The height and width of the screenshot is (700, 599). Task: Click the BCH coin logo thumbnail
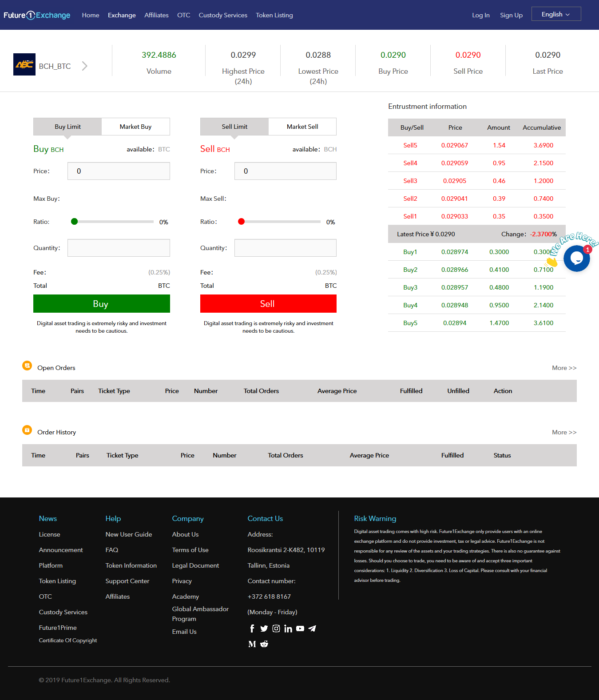click(24, 64)
